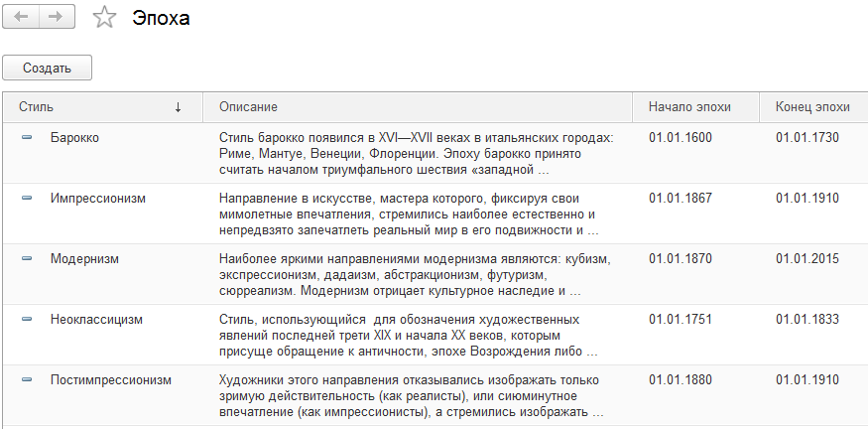Click the end date 01.01.1833

[x=807, y=319]
